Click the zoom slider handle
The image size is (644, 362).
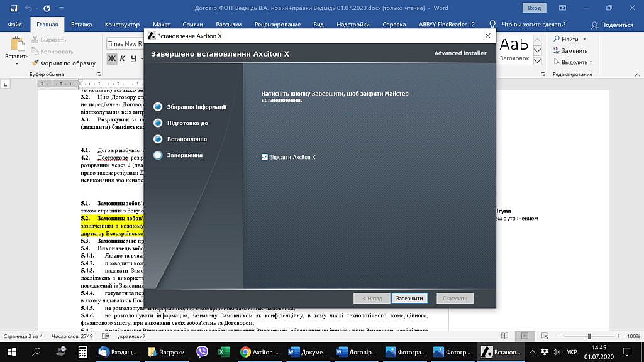pos(589,336)
